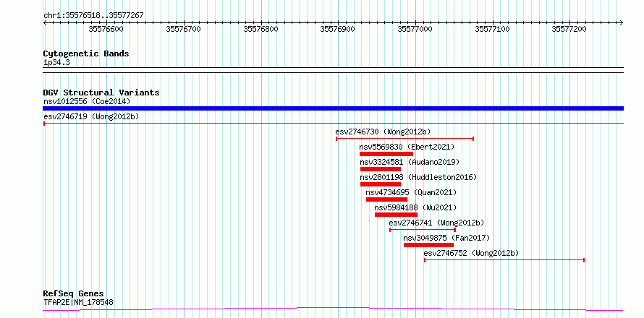Open nsv5569830 (Ebert2021) variant label

point(407,147)
